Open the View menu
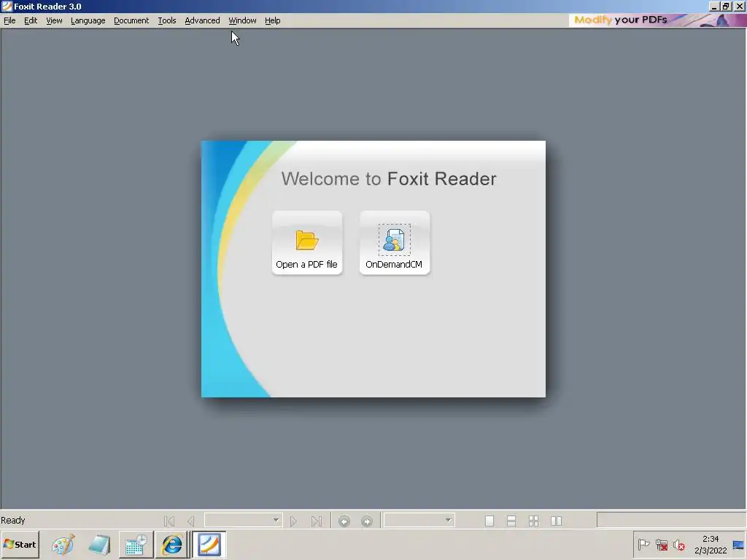The height and width of the screenshot is (560, 747). 54,20
